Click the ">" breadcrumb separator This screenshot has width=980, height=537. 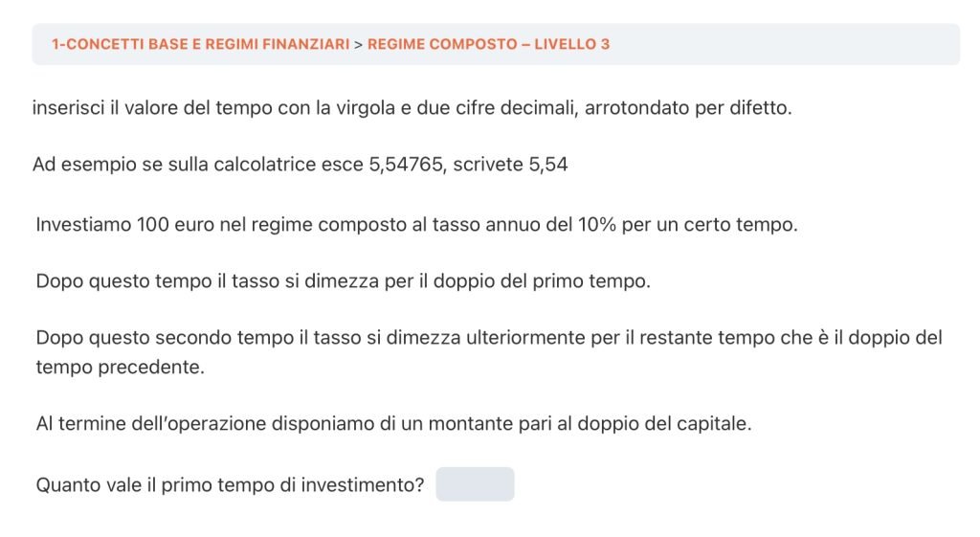(358, 44)
